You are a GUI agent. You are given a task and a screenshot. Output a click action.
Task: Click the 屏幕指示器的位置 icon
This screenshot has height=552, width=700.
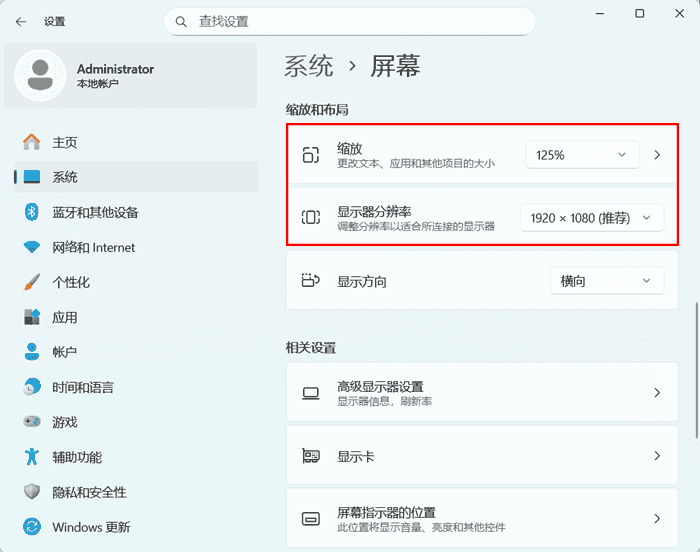[311, 519]
